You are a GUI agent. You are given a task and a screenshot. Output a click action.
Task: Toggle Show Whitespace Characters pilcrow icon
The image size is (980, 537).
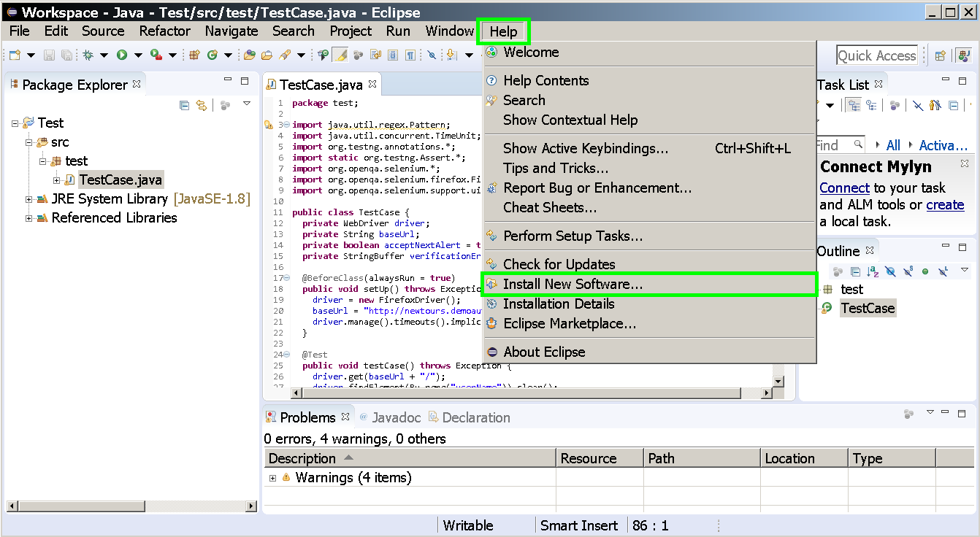pyautogui.click(x=410, y=55)
